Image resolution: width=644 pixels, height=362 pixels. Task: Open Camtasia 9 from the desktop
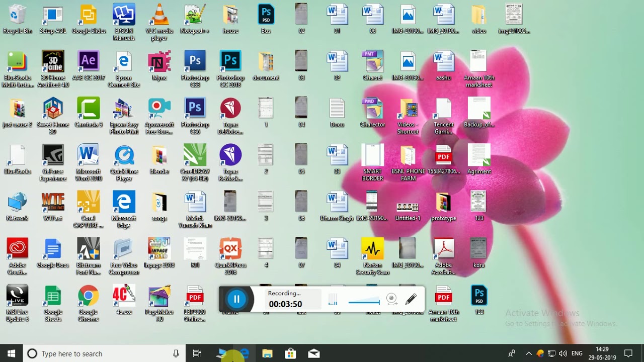89,113
